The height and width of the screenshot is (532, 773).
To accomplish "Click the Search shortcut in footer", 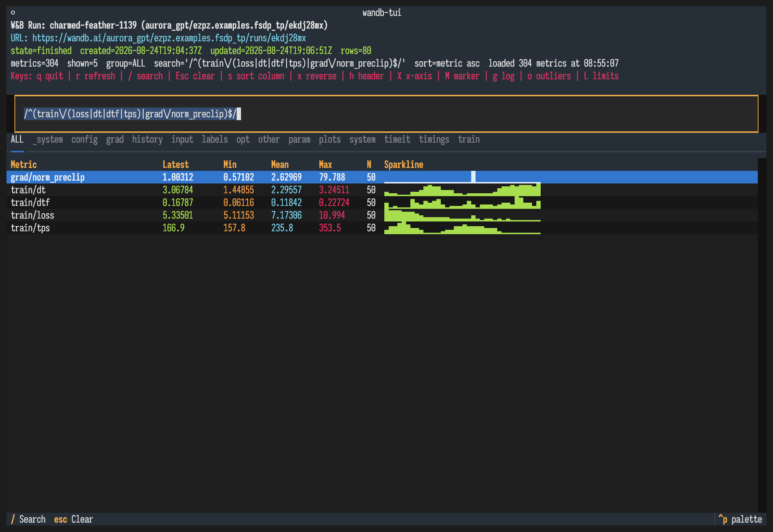I will pyautogui.click(x=28, y=519).
